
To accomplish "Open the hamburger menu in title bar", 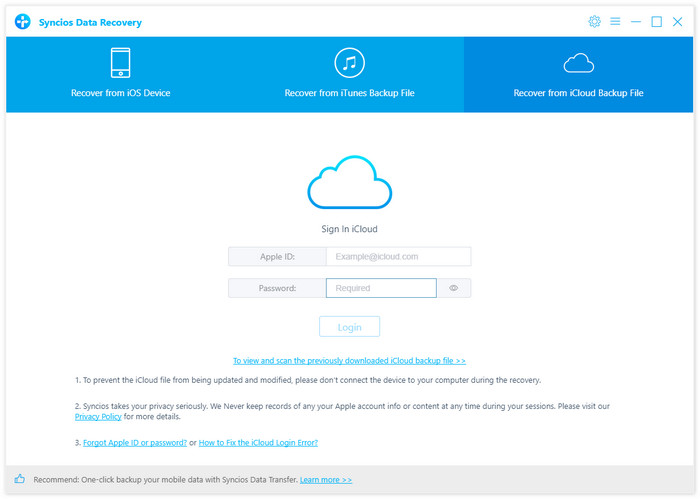I will point(615,22).
